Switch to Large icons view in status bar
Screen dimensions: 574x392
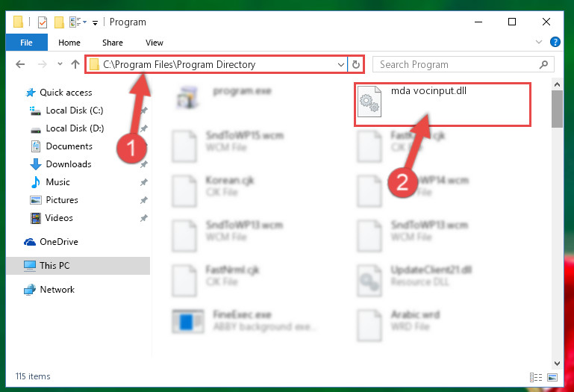[x=552, y=377]
